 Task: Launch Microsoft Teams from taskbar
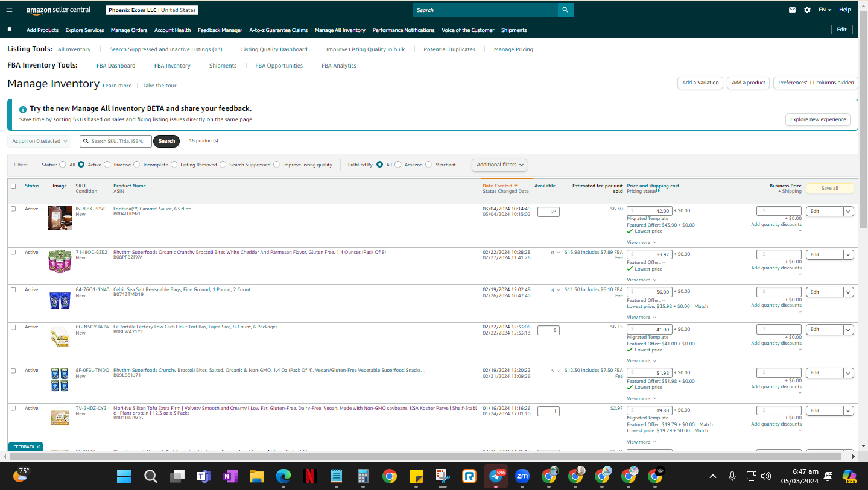(203, 476)
